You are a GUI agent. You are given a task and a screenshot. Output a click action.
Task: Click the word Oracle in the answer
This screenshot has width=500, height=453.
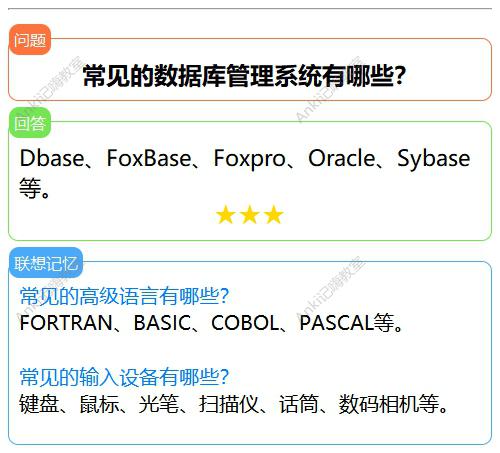coord(342,158)
